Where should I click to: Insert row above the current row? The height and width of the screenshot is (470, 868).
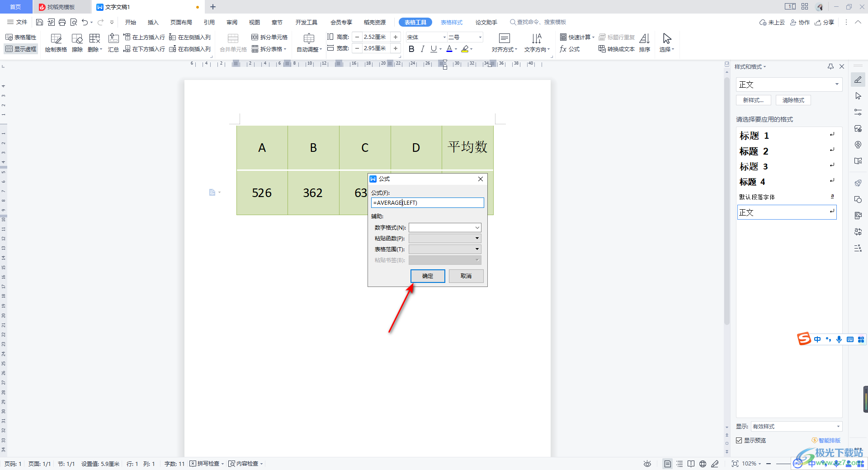(144, 37)
